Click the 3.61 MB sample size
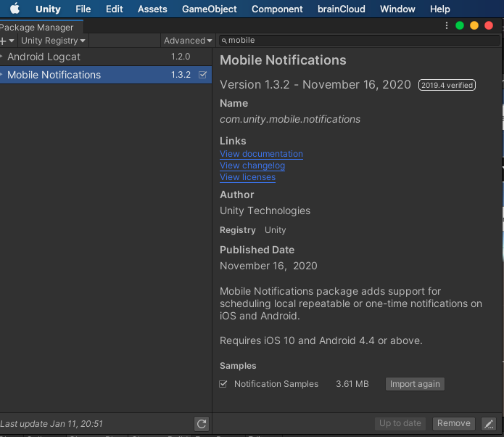This screenshot has width=504, height=437. tap(352, 384)
